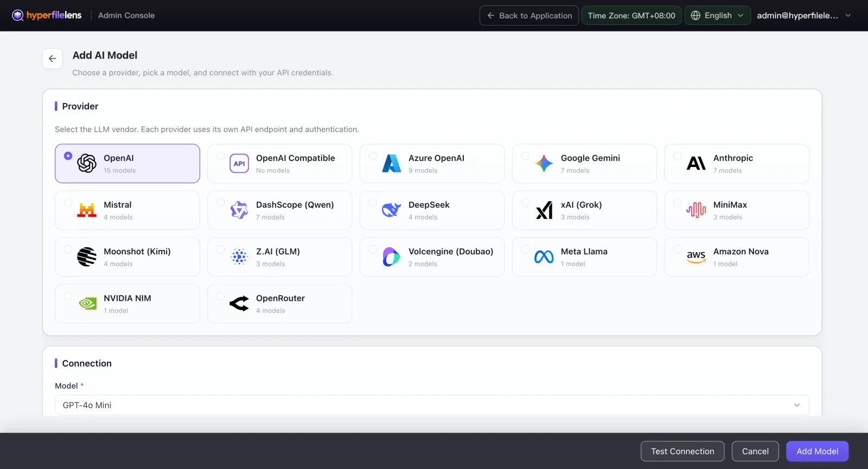The height and width of the screenshot is (469, 868).
Task: Select the Azure OpenAI radio button
Action: (373, 156)
